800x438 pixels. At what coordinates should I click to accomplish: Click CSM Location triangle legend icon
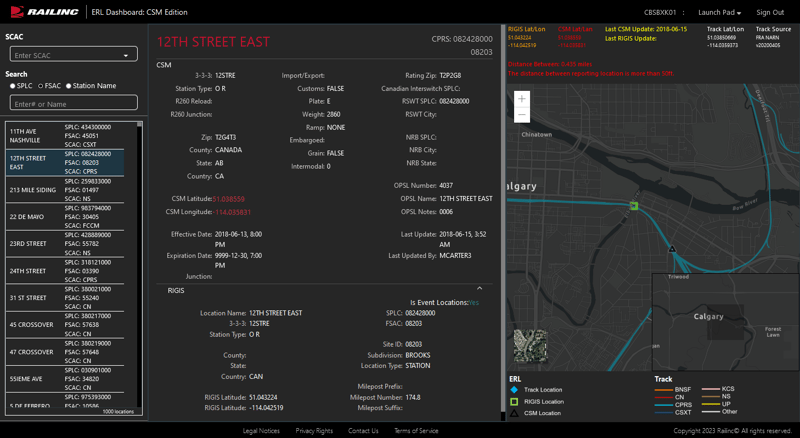[514, 413]
